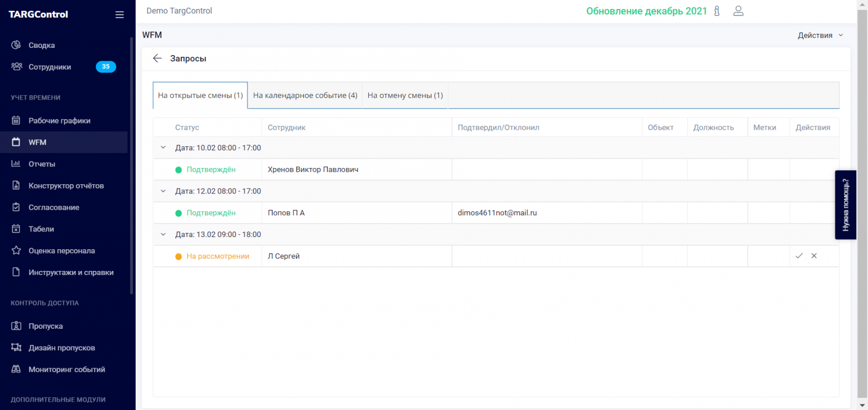Viewport: 868px width, 410px height.
Task: Click the Должность column header
Action: click(x=713, y=127)
